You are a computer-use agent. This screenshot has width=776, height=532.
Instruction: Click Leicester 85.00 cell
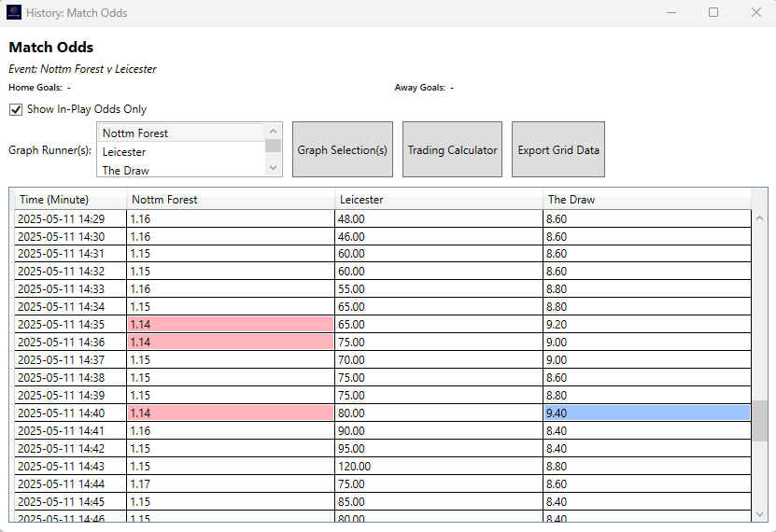point(439,501)
